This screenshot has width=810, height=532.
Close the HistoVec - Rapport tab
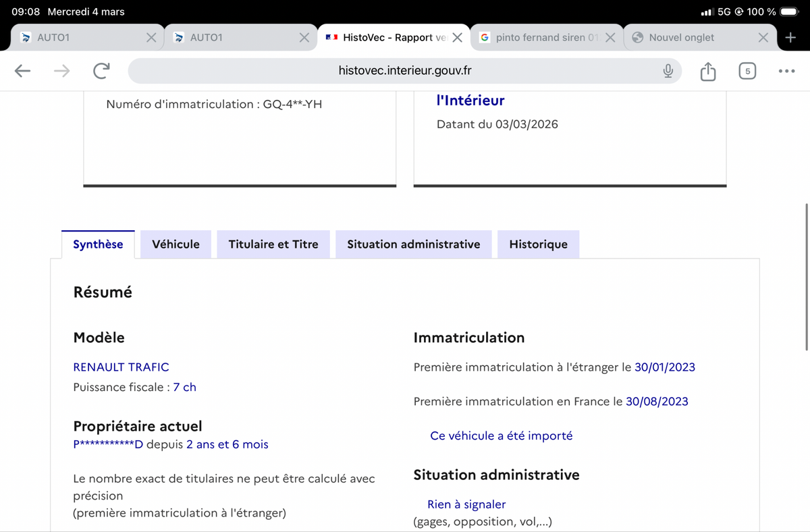(x=457, y=38)
